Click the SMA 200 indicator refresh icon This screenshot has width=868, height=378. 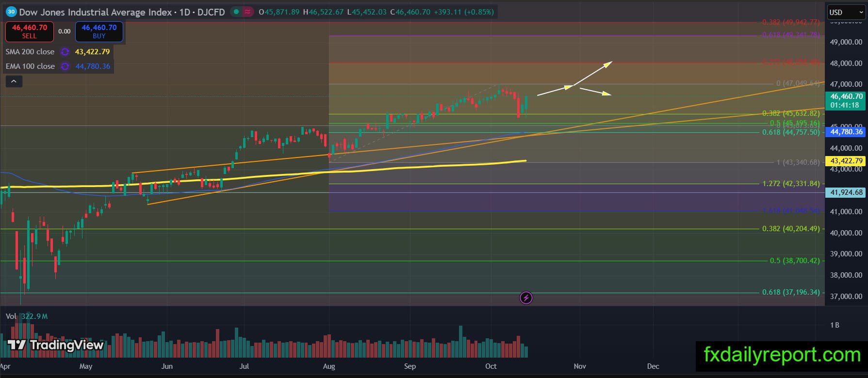[65, 52]
